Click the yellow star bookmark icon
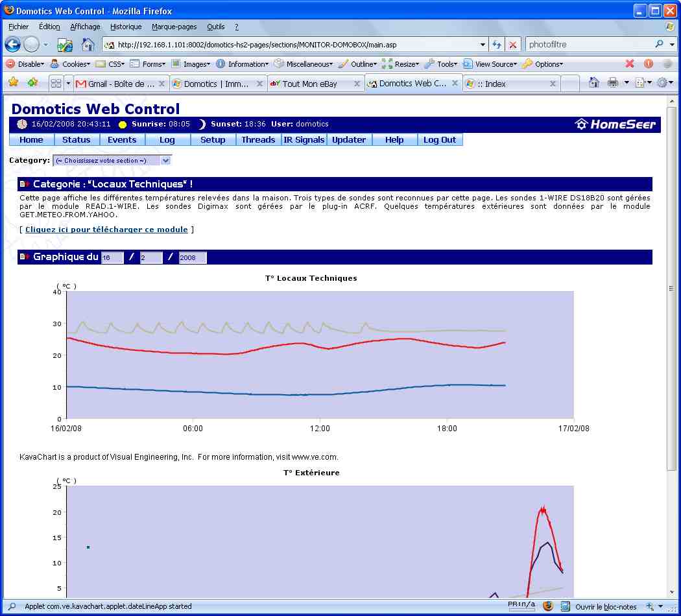This screenshot has height=616, width=681. [14, 82]
